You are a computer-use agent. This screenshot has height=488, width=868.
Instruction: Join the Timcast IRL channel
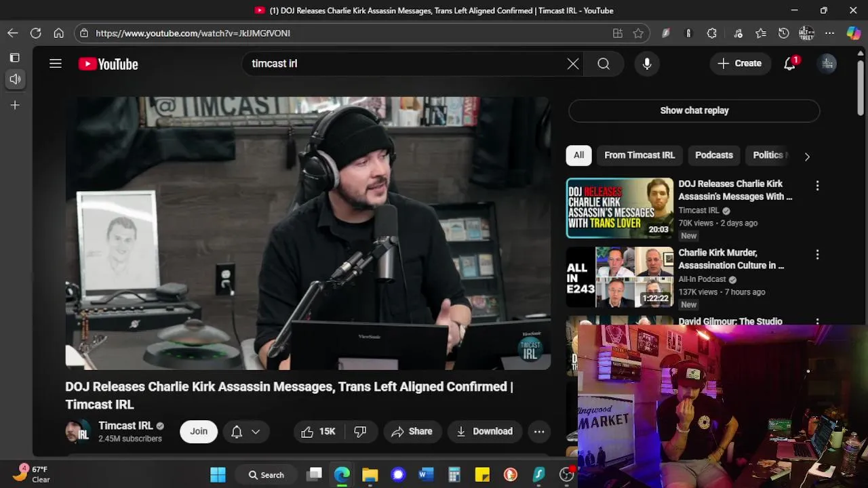199,431
